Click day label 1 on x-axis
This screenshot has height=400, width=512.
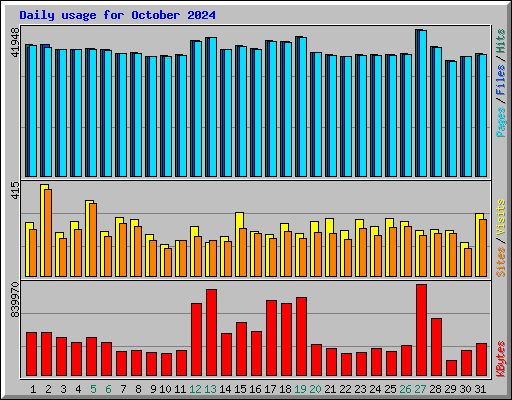point(33,389)
